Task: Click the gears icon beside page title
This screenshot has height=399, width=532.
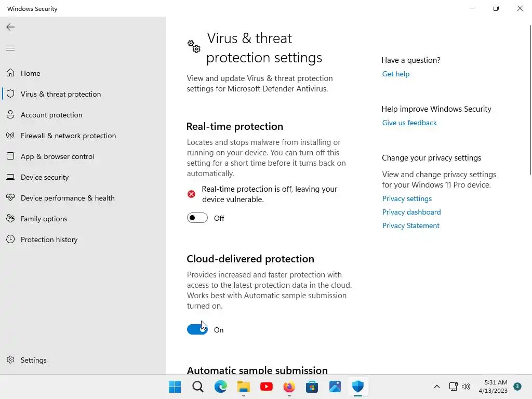Action: click(x=194, y=46)
